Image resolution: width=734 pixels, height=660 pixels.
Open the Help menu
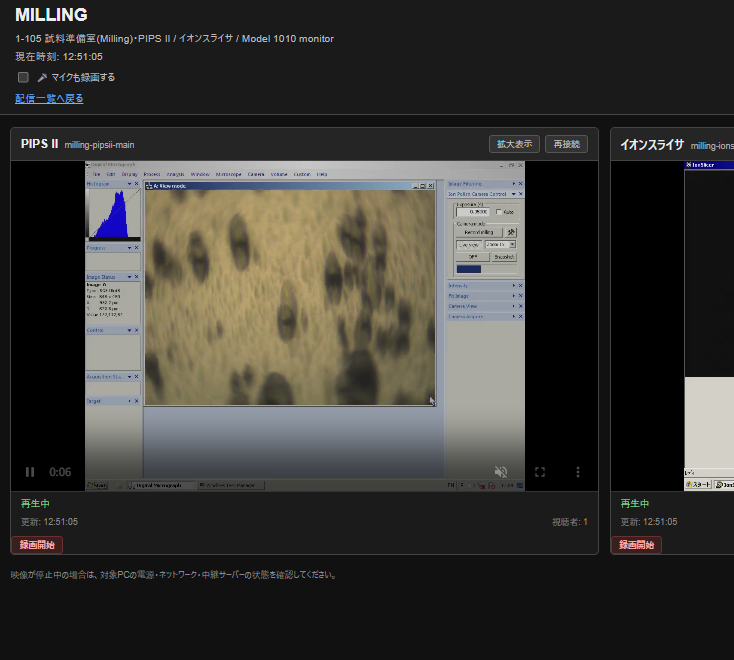pyautogui.click(x=322, y=174)
